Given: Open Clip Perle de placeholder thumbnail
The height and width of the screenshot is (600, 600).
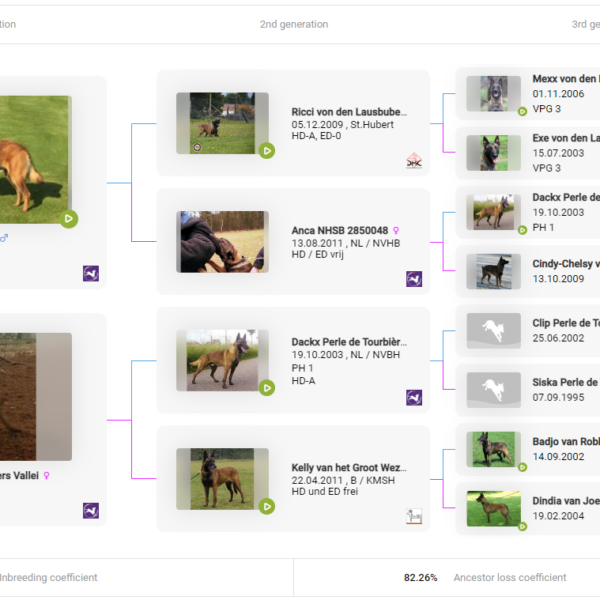Looking at the screenshot, I should (494, 331).
